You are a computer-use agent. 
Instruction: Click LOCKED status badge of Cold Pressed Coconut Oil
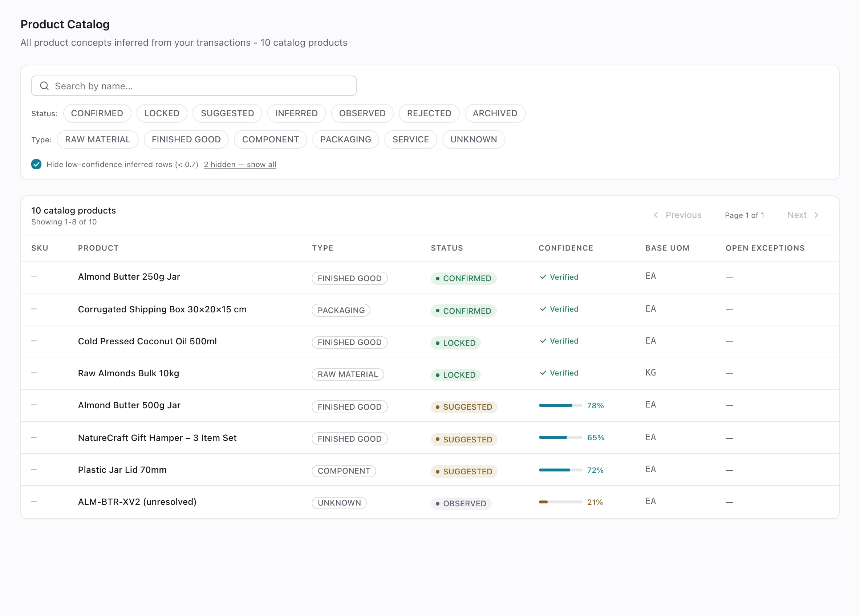pos(455,343)
